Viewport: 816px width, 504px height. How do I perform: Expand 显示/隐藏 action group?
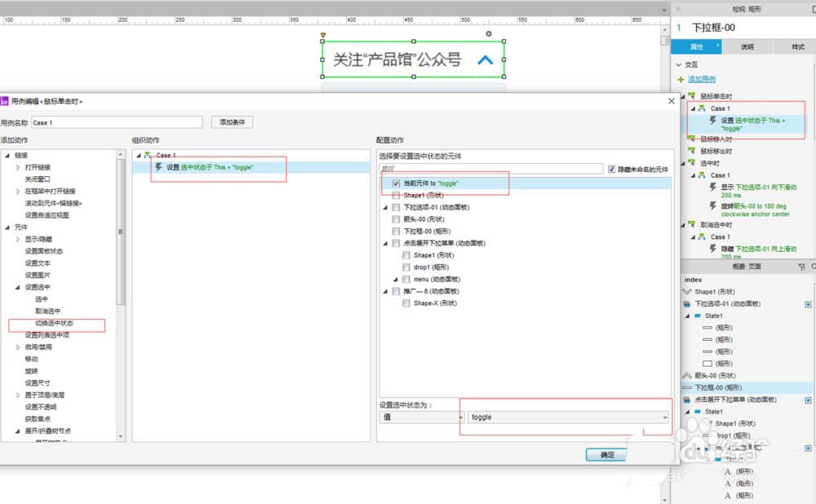pyautogui.click(x=18, y=239)
